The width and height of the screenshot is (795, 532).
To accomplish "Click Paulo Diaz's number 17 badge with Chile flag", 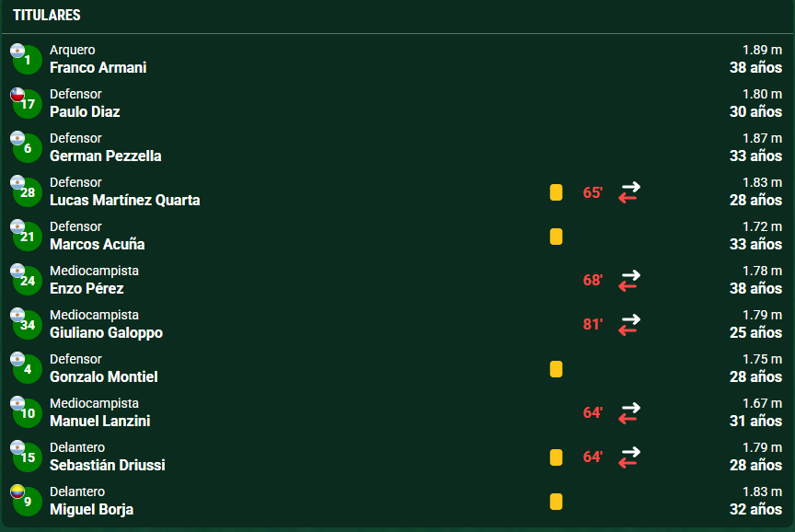I will coord(27,103).
